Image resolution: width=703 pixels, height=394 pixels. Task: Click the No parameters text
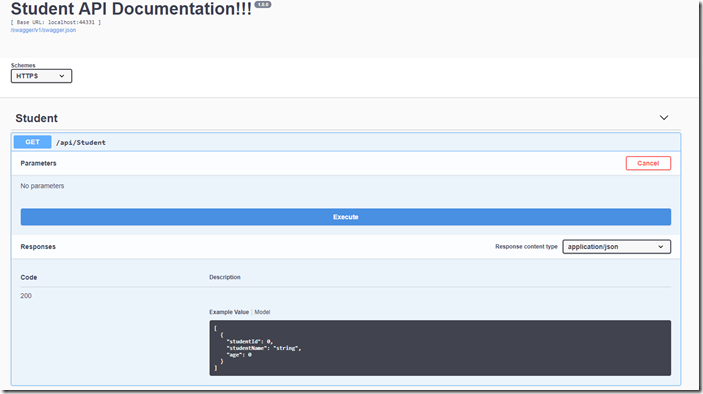pyautogui.click(x=42, y=186)
